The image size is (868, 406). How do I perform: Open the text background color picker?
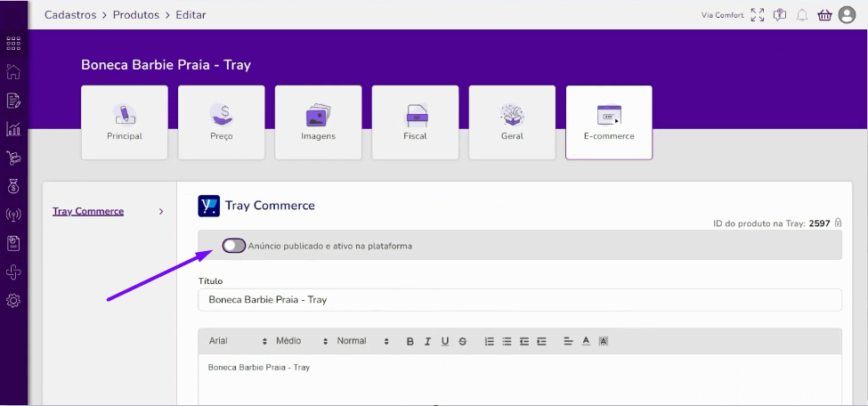[x=604, y=341]
